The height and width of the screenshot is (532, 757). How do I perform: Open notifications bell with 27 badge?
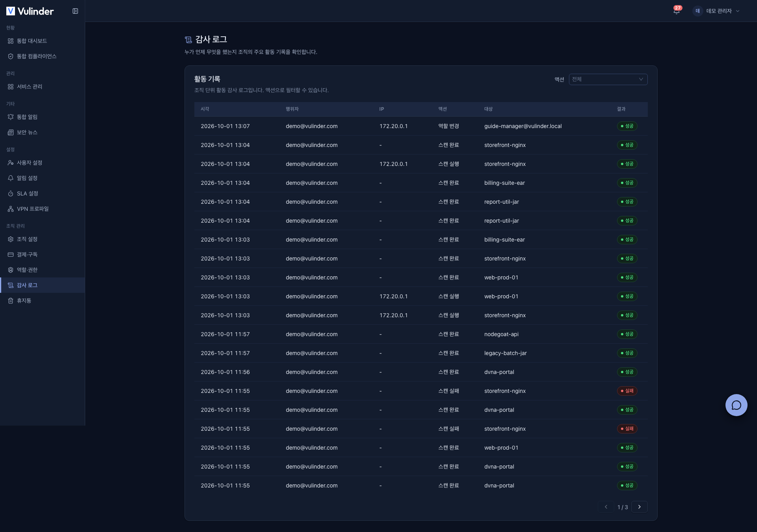coord(677,11)
